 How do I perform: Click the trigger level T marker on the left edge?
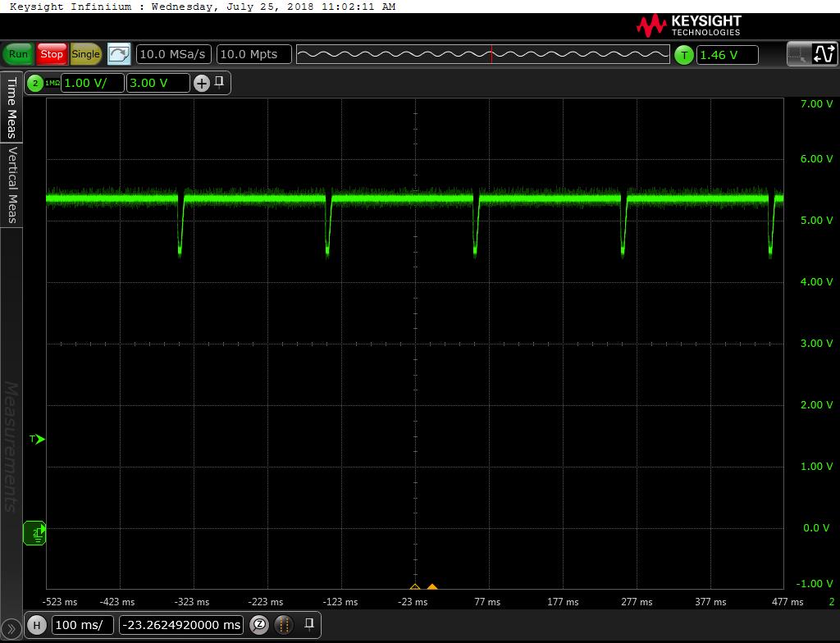point(37,440)
